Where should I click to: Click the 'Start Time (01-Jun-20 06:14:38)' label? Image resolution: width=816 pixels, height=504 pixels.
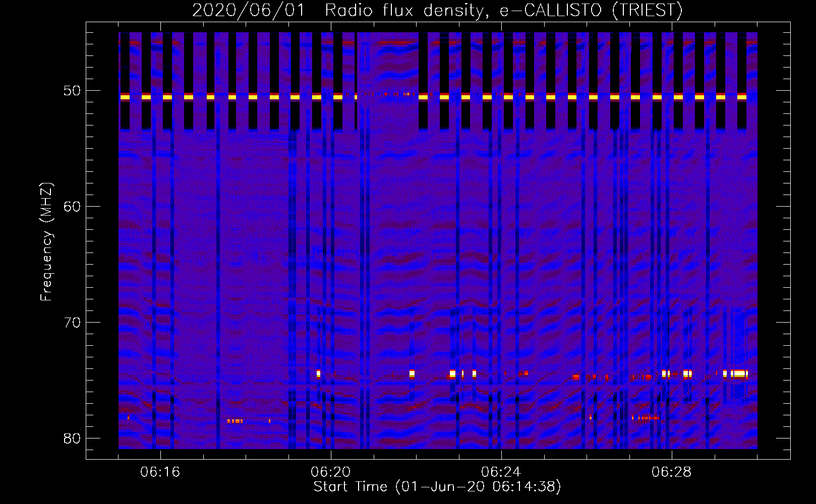click(x=437, y=487)
